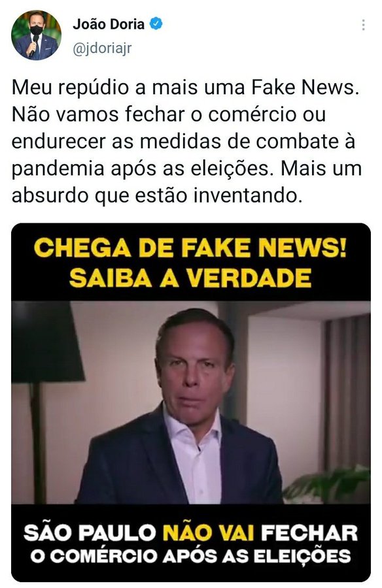Click the line "Não vamos fechar o comércio ou"
The height and width of the screenshot is (588, 382).
(x=169, y=114)
